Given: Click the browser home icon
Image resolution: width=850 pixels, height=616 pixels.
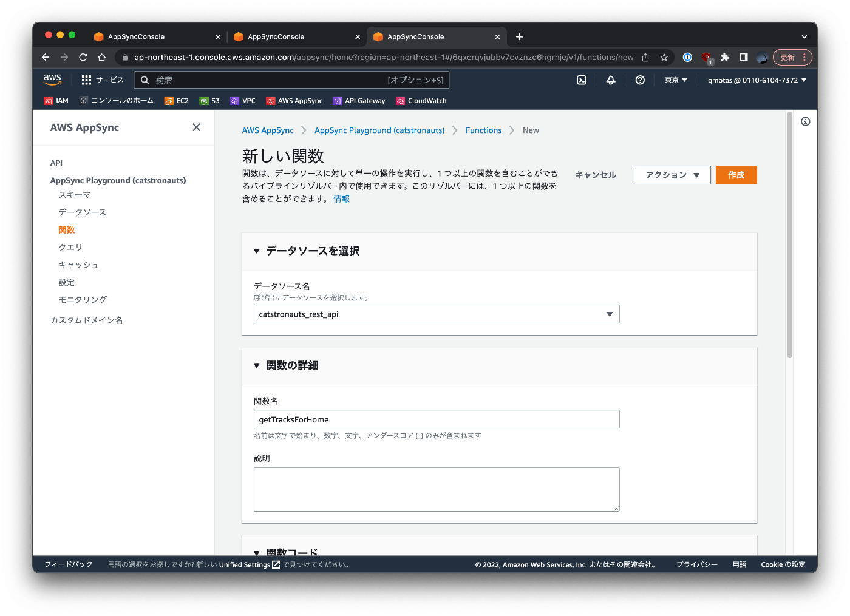Looking at the screenshot, I should (x=102, y=57).
